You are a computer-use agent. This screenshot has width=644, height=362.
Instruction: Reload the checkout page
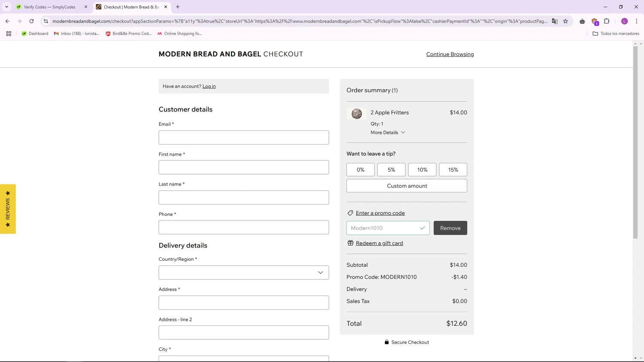click(x=31, y=21)
